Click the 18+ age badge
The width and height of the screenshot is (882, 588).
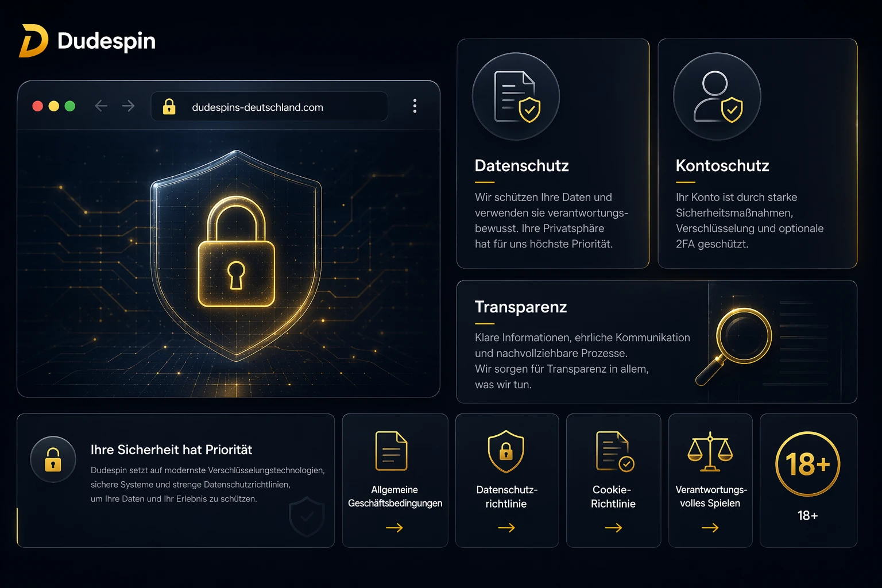point(807,465)
